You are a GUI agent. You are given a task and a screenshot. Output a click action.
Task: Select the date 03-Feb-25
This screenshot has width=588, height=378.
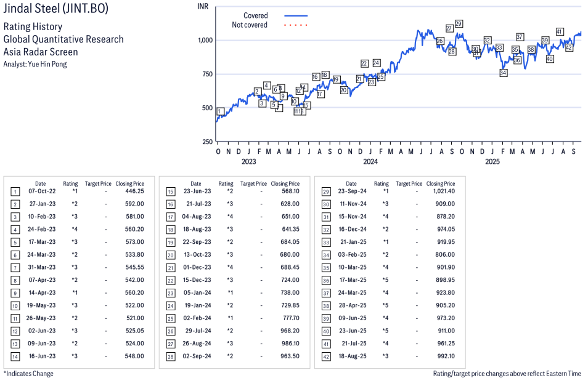[x=352, y=254]
